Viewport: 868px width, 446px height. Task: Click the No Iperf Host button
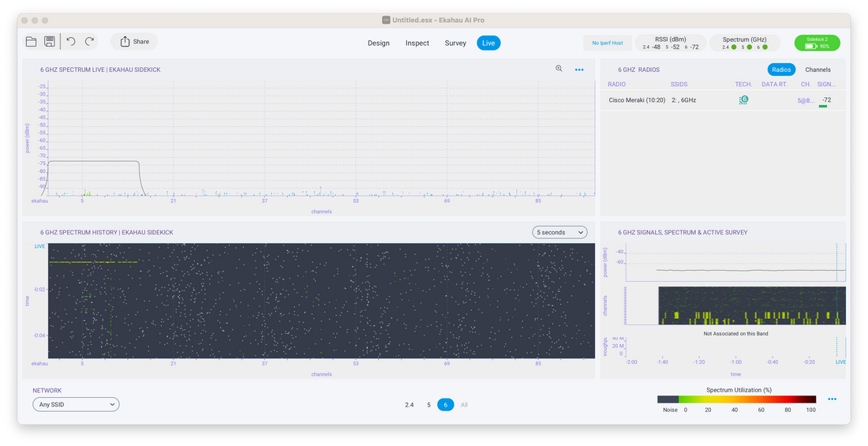607,43
